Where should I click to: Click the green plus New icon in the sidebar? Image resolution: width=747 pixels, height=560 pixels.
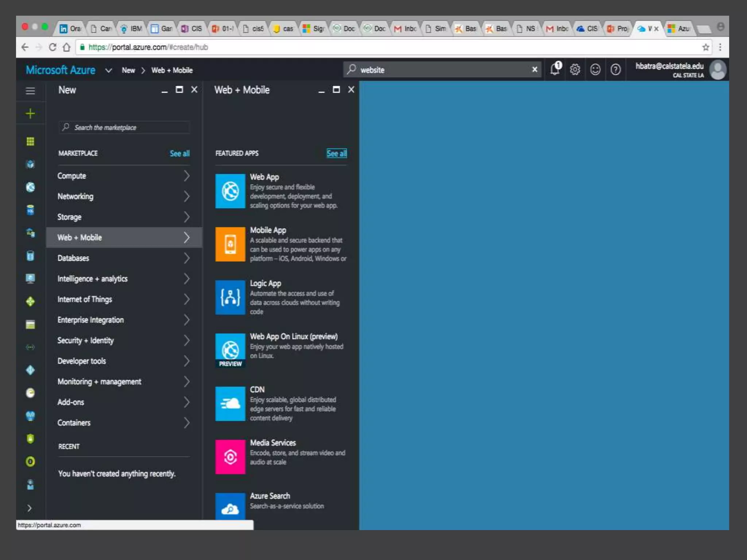pos(30,114)
